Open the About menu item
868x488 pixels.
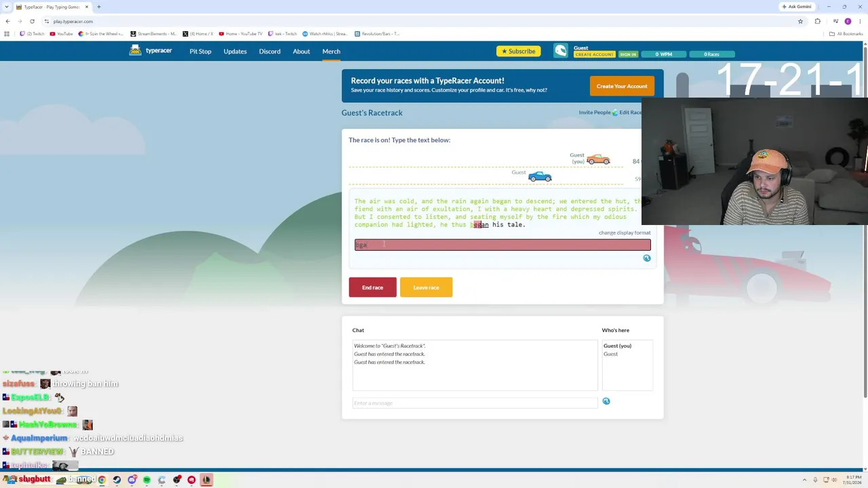coord(301,52)
